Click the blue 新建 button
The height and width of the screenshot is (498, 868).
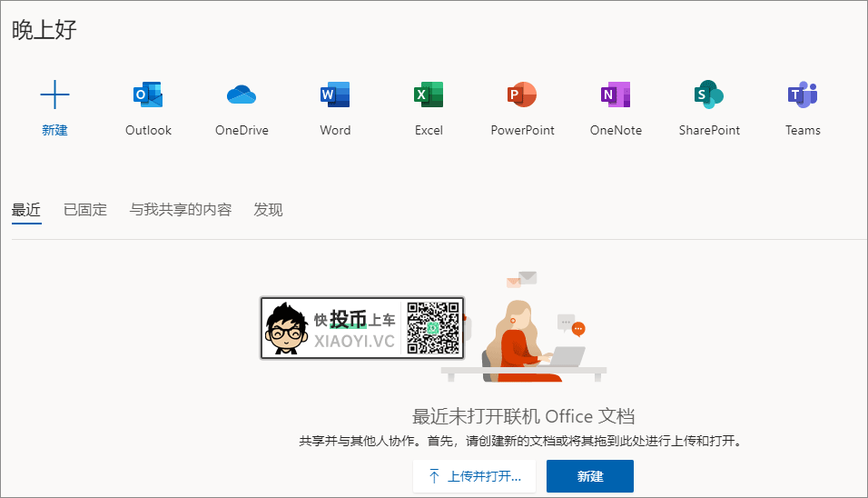(590, 476)
